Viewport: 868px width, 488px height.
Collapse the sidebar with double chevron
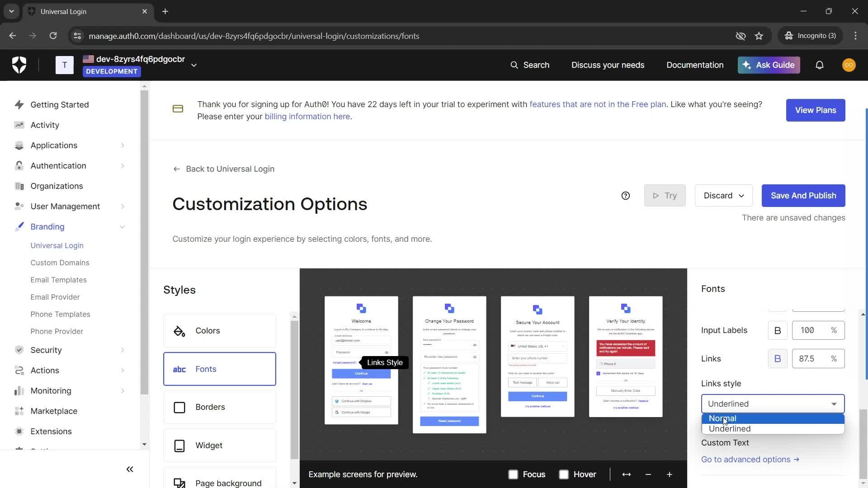tap(130, 469)
